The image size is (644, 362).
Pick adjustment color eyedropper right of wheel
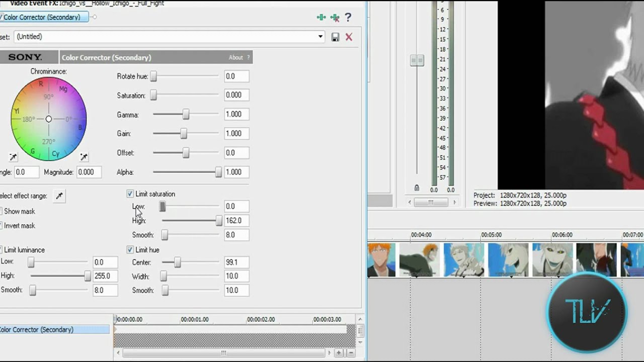tap(84, 157)
